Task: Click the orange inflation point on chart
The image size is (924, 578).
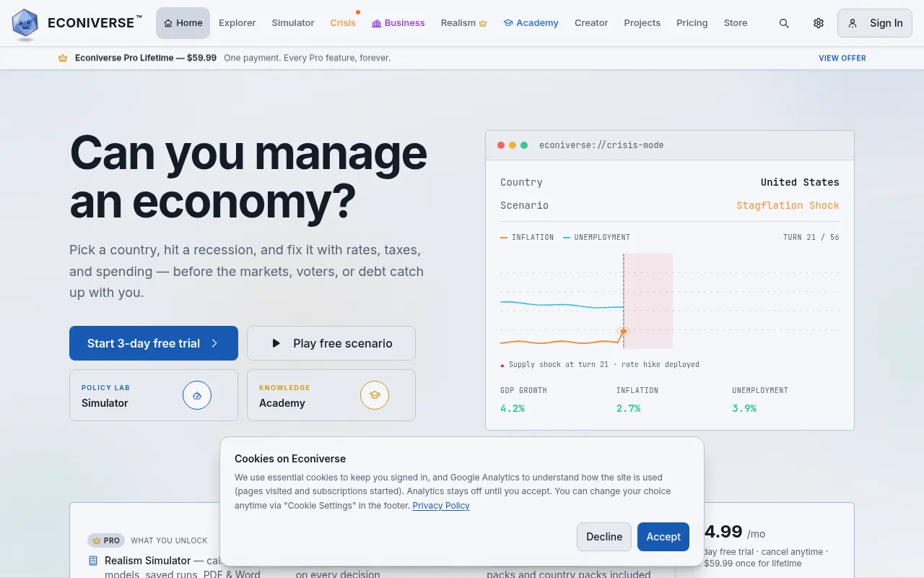Action: (624, 331)
